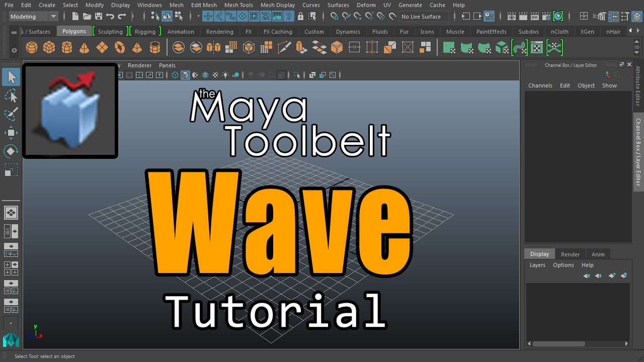The image size is (644, 362).
Task: Open the Mesh Tools menu
Action: (238, 5)
